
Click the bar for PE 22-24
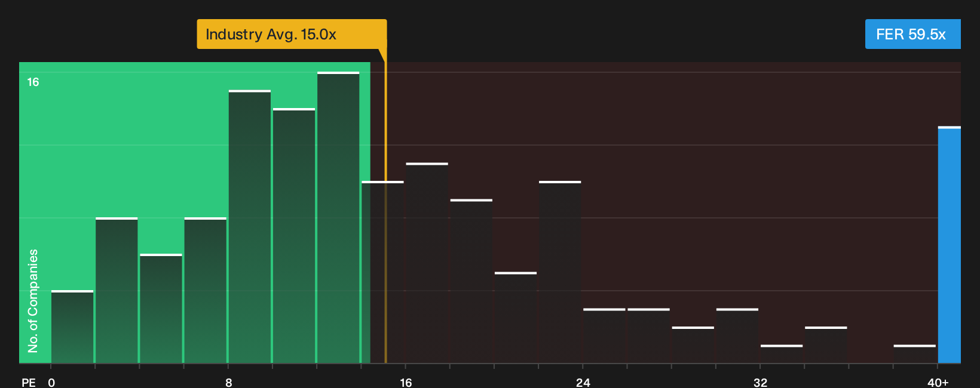(560, 272)
